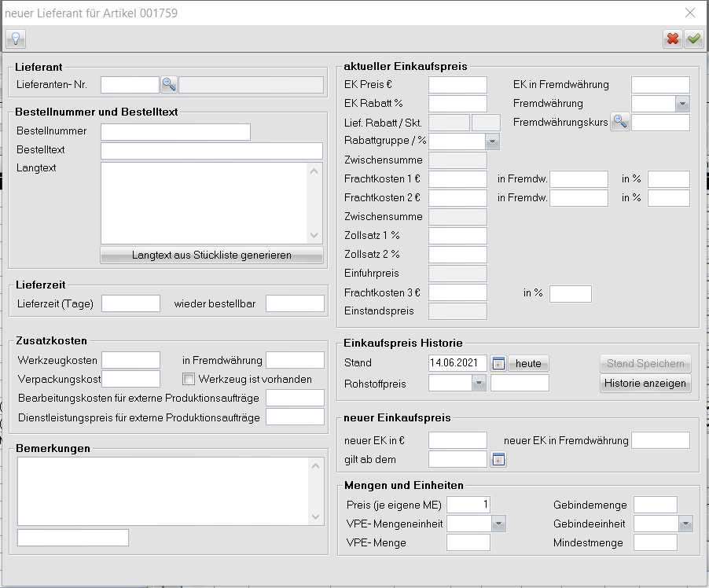Image resolution: width=709 pixels, height=588 pixels.
Task: Click Langtext aus Stückliste generieren button
Action: pos(211,255)
